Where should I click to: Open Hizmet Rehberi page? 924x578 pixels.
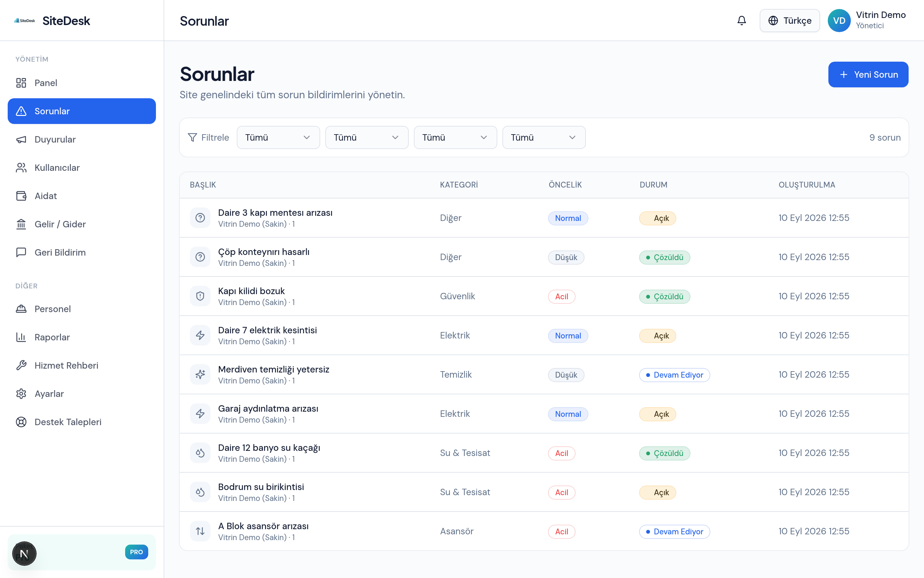tap(82, 365)
